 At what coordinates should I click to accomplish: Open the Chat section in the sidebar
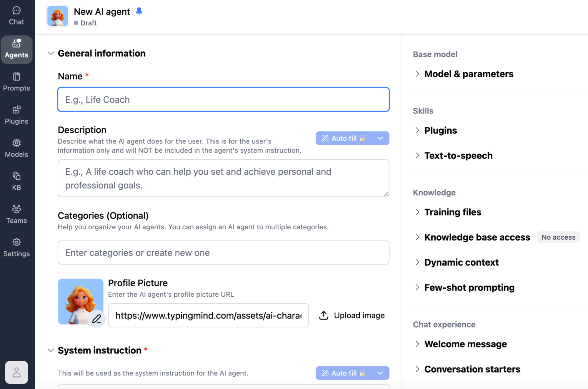coord(16,15)
